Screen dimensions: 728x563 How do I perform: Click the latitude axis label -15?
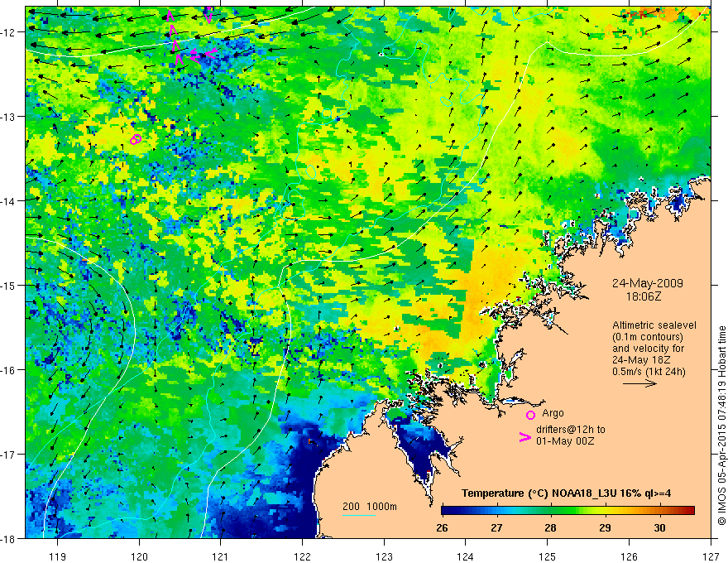pyautogui.click(x=8, y=285)
